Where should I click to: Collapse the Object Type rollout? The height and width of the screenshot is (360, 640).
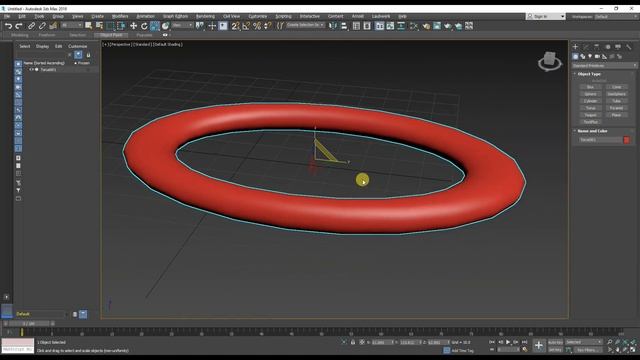[x=589, y=74]
